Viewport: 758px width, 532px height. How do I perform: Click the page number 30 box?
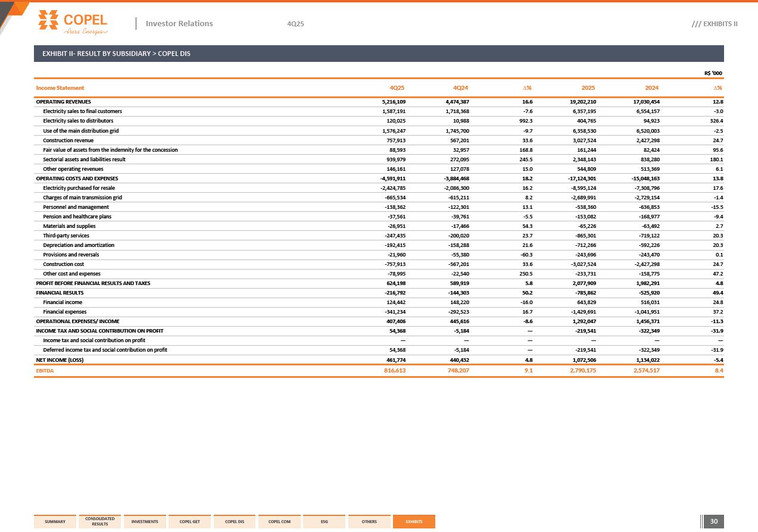pyautogui.click(x=714, y=522)
